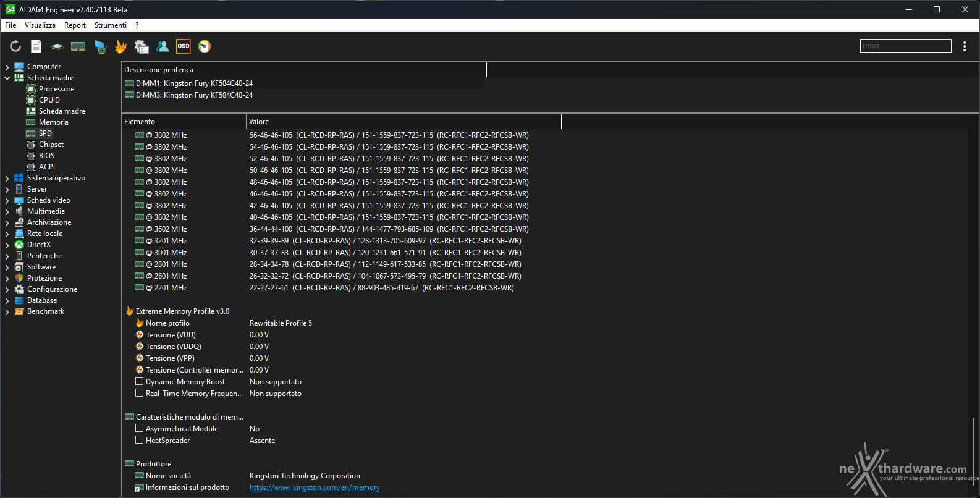The height and width of the screenshot is (498, 980).
Task: Toggle Real-Time Memory Frequency checkbox
Action: 140,393
